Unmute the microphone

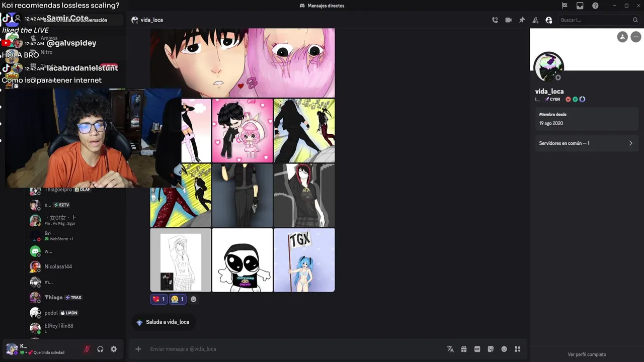pos(87,349)
